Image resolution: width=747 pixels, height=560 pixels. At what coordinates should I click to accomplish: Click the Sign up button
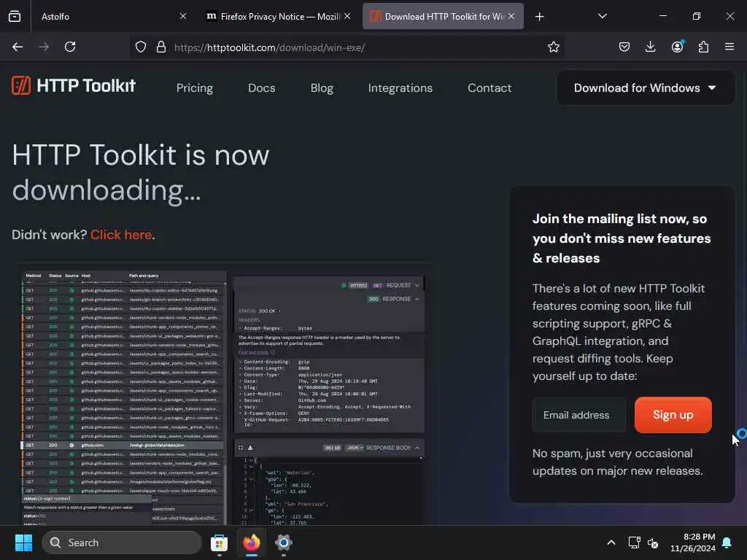tap(673, 415)
